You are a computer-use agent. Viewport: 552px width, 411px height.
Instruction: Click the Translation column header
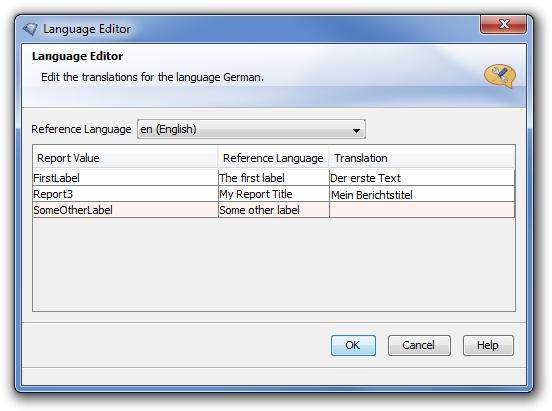[x=421, y=158]
